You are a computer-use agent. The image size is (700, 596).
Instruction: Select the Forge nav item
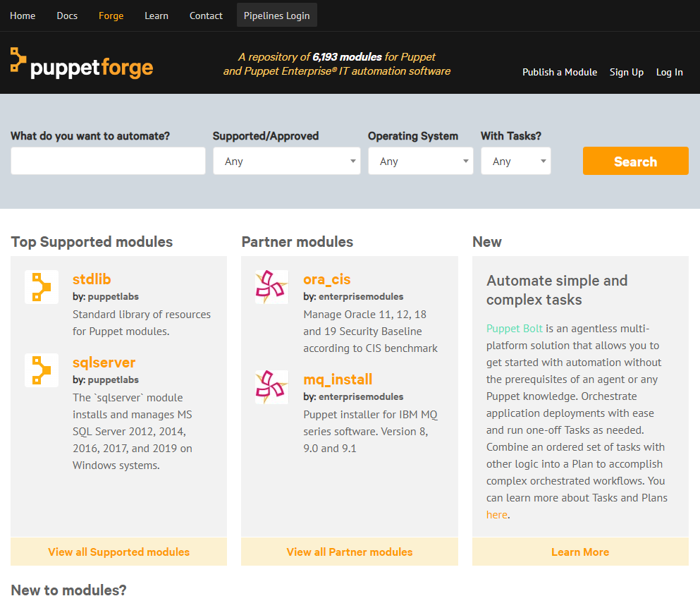(111, 16)
